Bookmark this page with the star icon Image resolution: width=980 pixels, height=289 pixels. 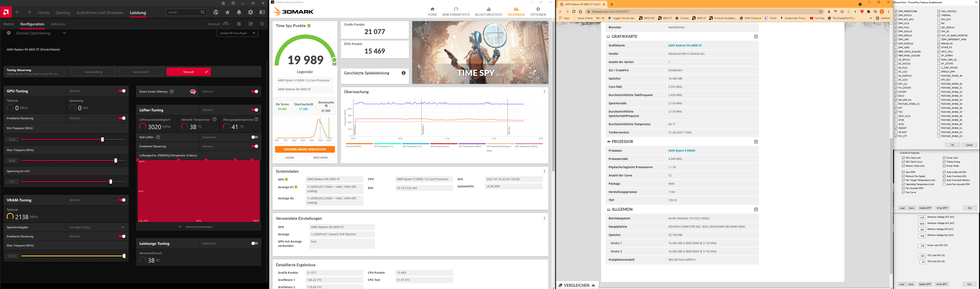(821, 11)
